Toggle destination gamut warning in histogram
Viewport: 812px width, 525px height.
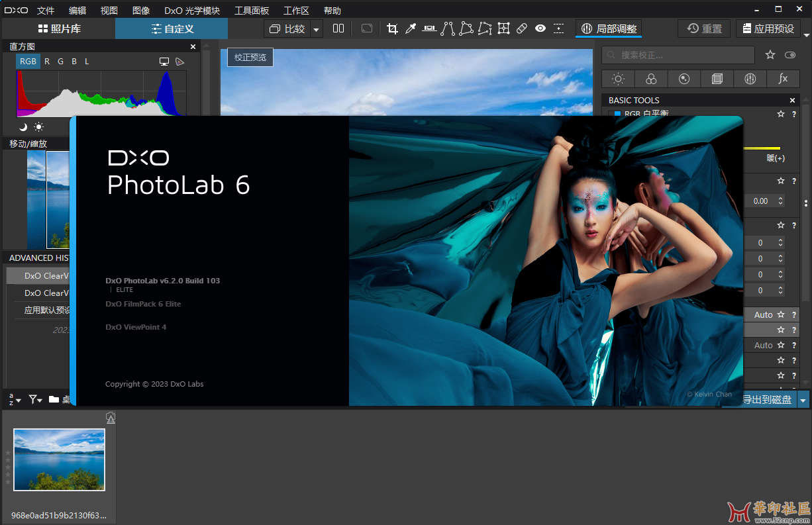click(x=179, y=62)
